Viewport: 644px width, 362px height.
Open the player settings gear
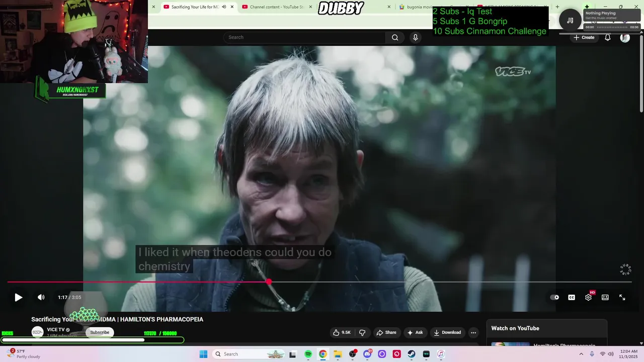[588, 297]
